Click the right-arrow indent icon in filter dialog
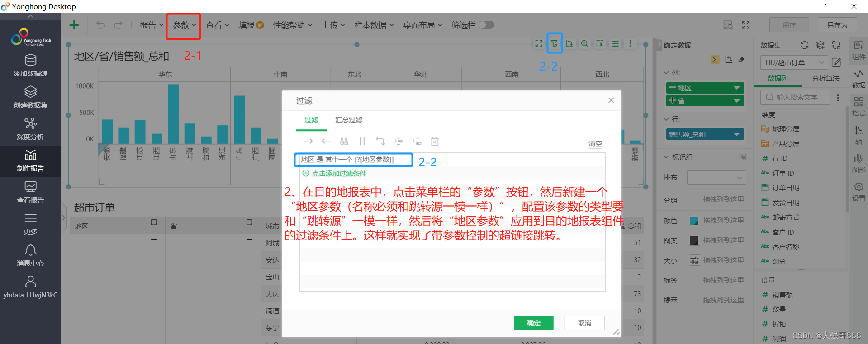Image resolution: width=868 pixels, height=344 pixels. [308, 141]
